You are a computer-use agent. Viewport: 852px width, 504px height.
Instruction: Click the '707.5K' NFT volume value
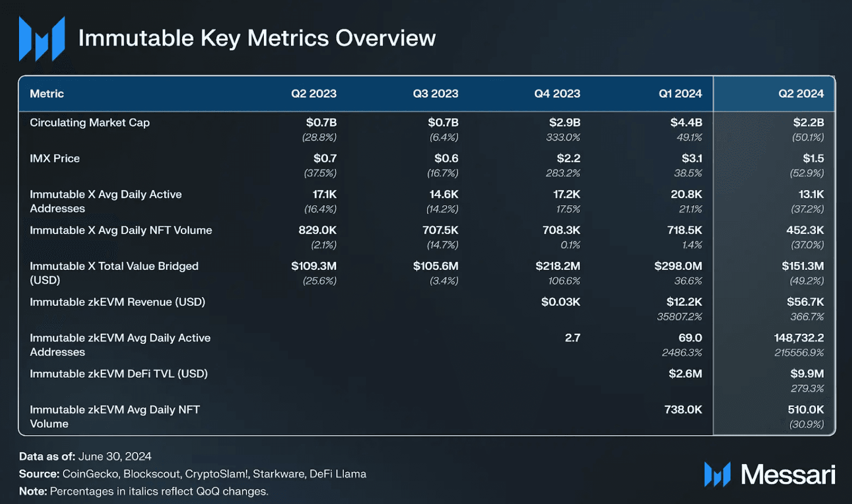pyautogui.click(x=440, y=230)
